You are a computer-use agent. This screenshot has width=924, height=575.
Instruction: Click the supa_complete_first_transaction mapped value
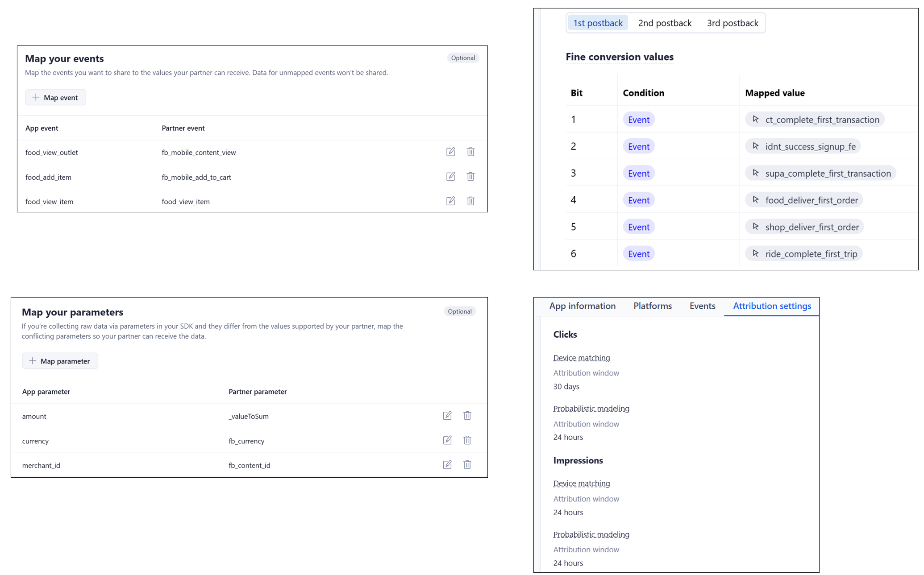(820, 173)
